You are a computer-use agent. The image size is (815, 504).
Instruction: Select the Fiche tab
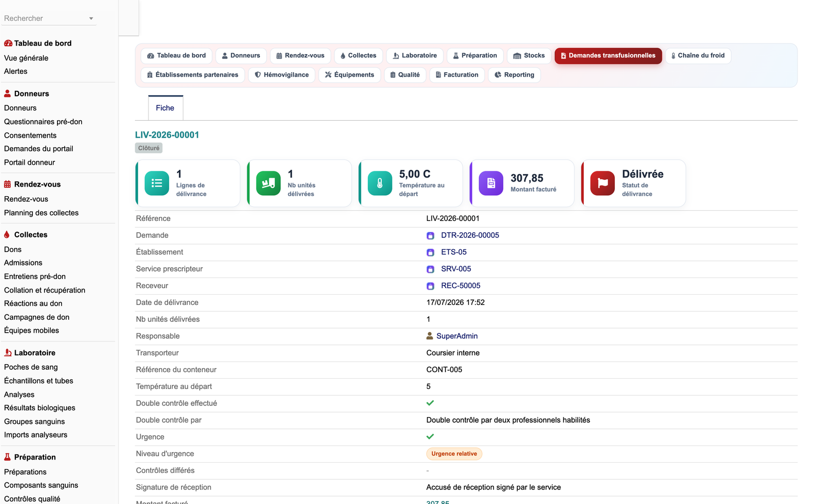[x=165, y=108]
